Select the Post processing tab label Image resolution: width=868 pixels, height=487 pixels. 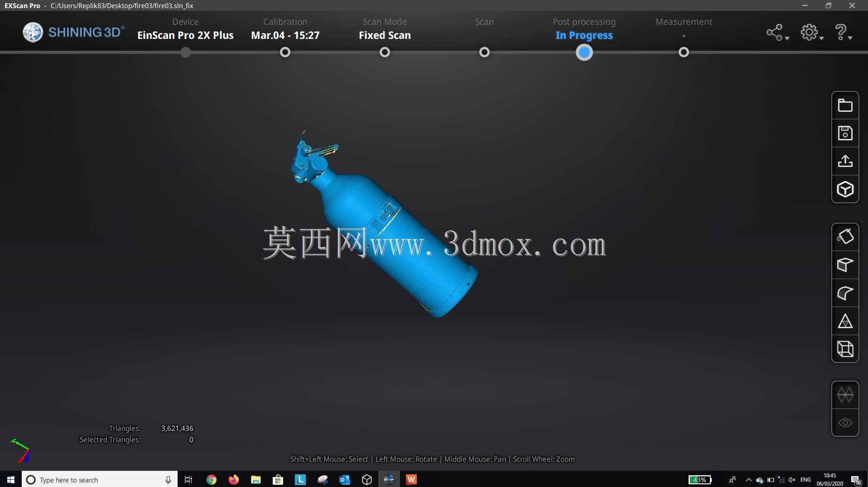tap(584, 22)
